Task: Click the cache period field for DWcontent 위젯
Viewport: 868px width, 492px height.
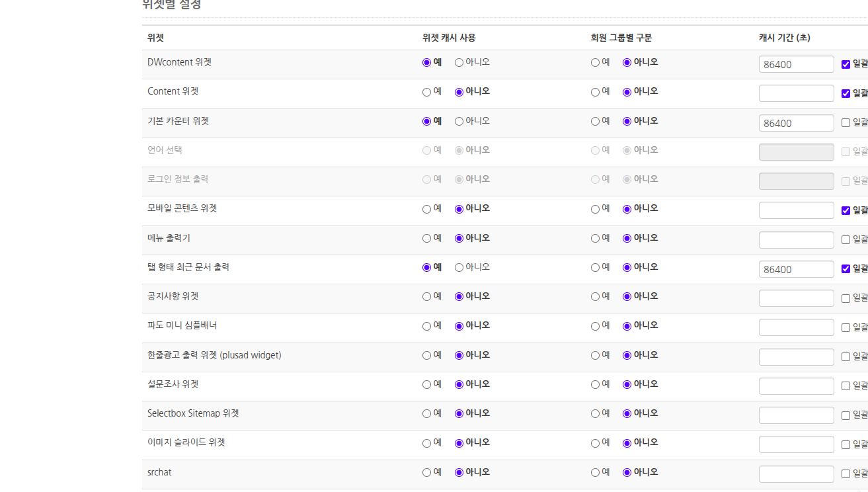Action: point(796,64)
